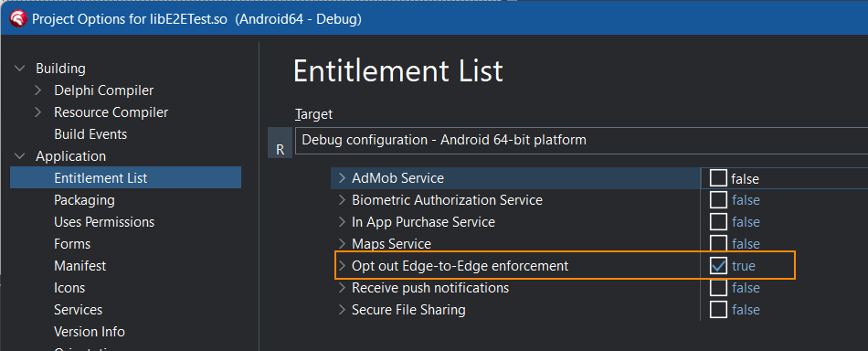
Task: Collapse the Building tree node
Action: [x=20, y=69]
